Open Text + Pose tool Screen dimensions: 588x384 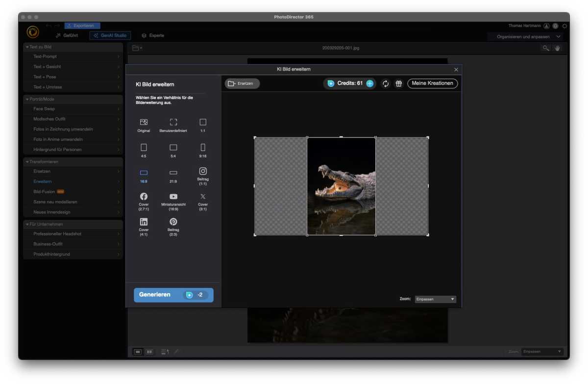click(x=73, y=77)
